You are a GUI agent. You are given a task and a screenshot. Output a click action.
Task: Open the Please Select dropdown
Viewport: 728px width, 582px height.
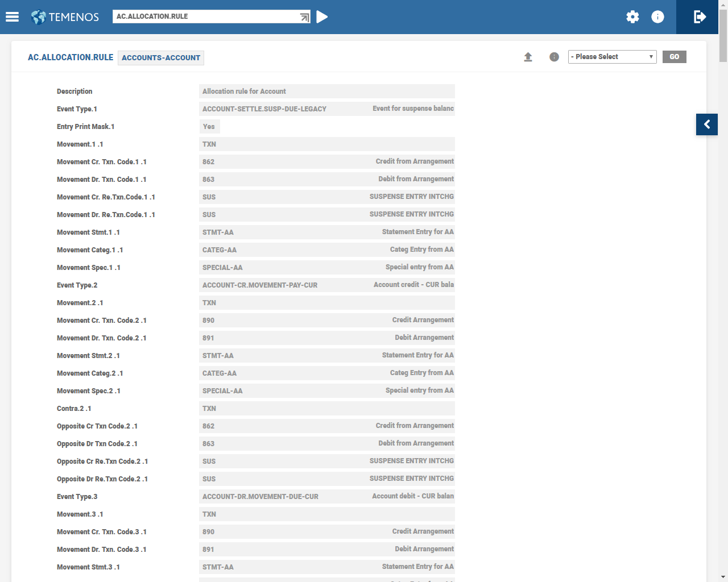[x=612, y=57]
